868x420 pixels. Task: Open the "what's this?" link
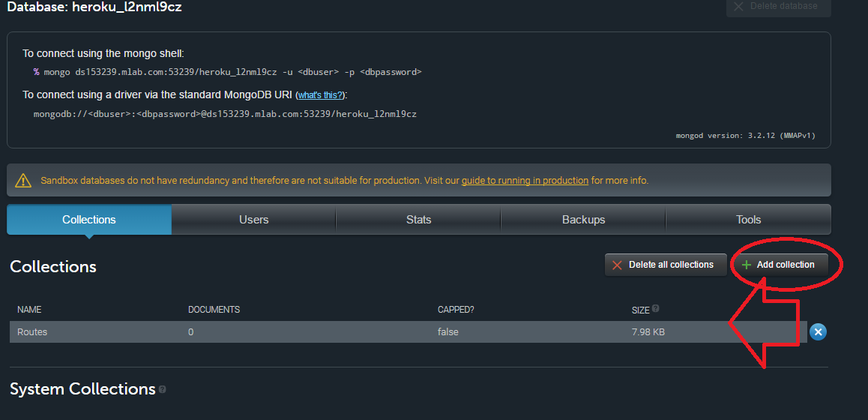pyautogui.click(x=321, y=95)
